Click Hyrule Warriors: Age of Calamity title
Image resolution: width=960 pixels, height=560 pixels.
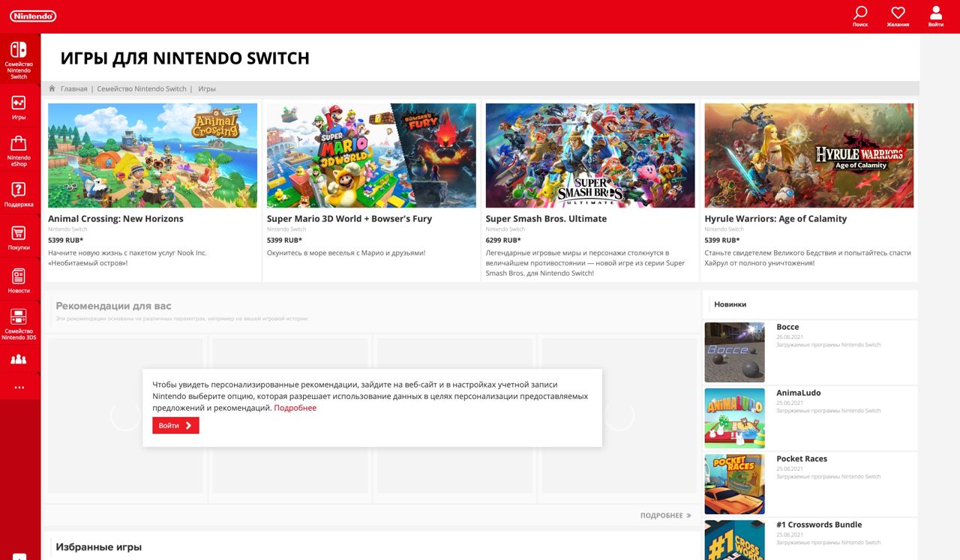775,219
